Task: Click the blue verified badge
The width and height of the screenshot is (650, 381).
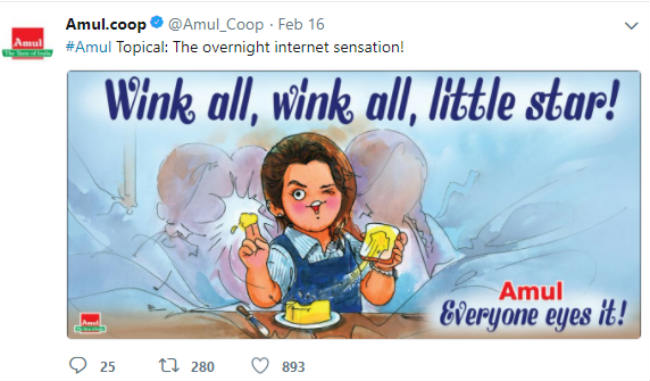Action: point(157,22)
